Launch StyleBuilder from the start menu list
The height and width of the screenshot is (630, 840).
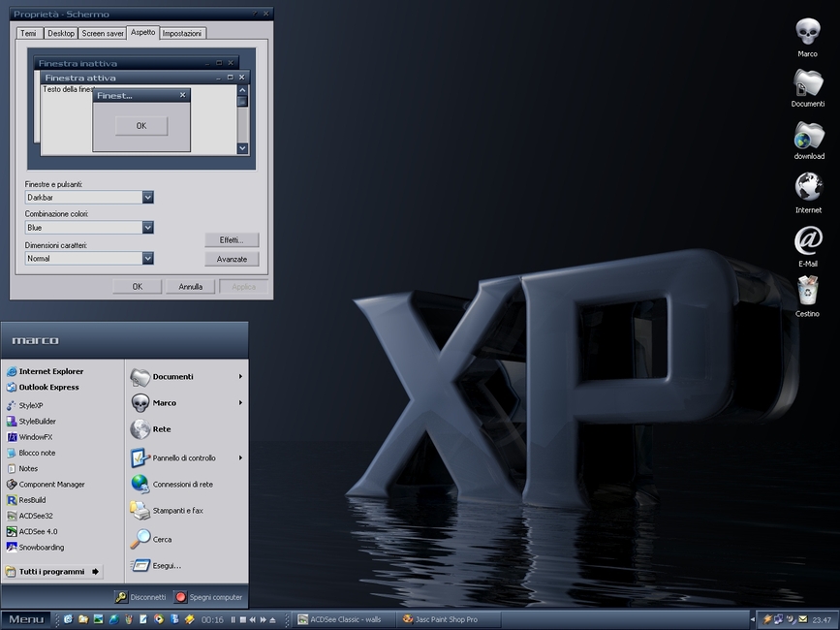click(x=31, y=421)
